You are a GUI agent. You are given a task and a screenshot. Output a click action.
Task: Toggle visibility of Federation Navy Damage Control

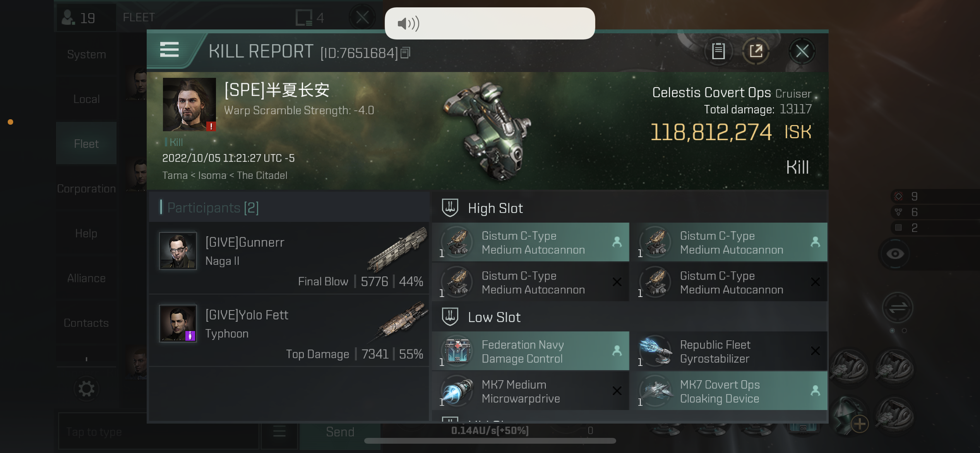coord(617,351)
